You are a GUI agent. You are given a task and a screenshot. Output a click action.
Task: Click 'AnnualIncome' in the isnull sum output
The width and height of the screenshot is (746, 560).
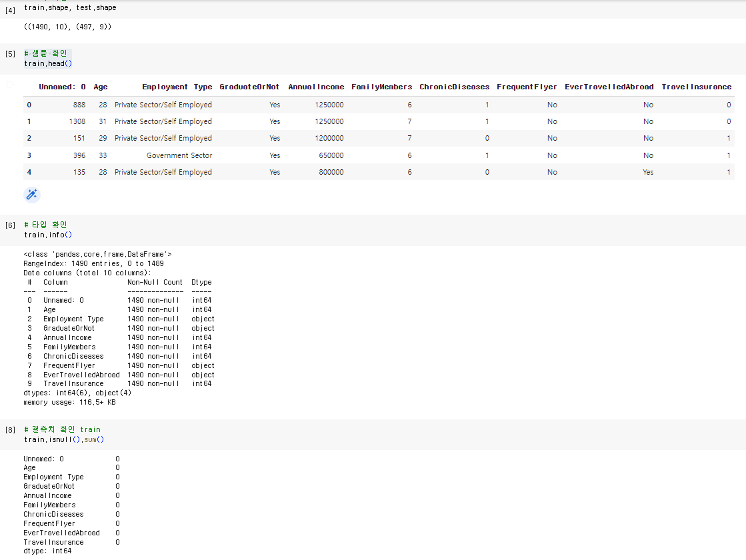coord(47,495)
